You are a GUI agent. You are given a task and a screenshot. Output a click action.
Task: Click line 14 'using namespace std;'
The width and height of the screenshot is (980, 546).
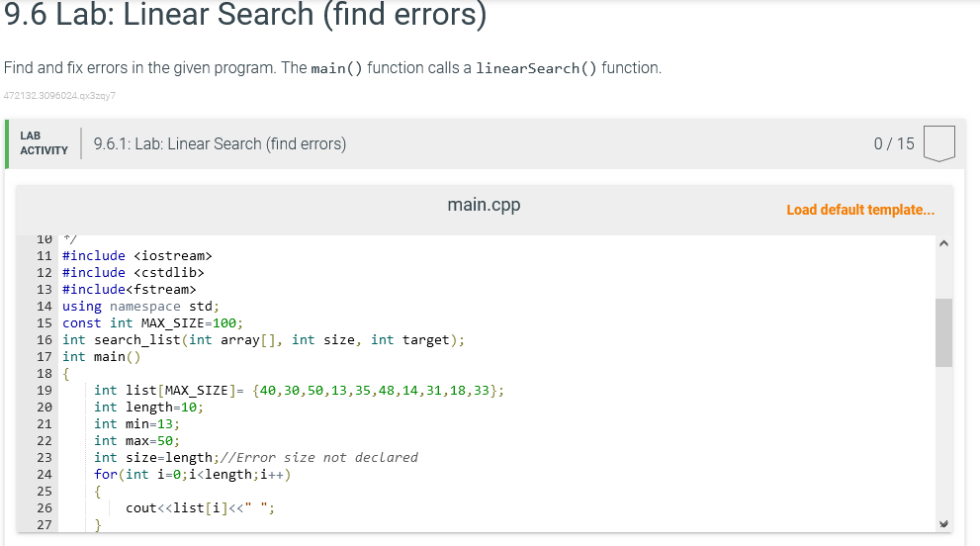[x=140, y=307]
